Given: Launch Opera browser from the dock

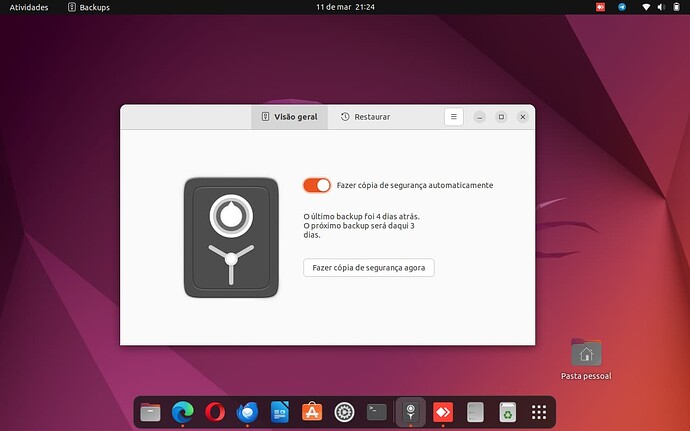Looking at the screenshot, I should [x=215, y=413].
